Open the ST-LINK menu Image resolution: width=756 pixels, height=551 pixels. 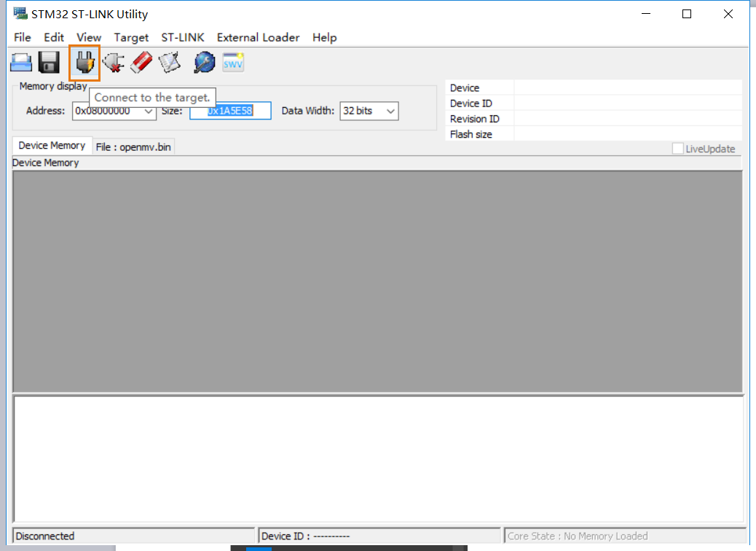pos(183,38)
